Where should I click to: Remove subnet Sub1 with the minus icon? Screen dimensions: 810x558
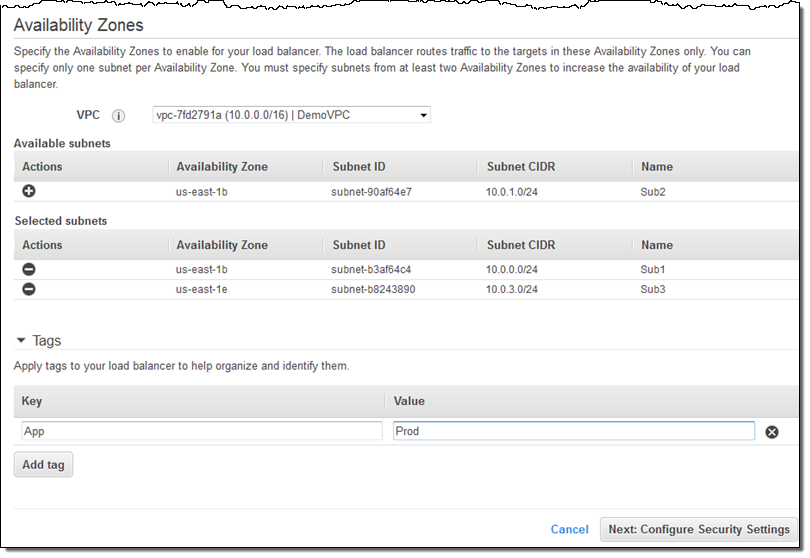[x=29, y=269]
